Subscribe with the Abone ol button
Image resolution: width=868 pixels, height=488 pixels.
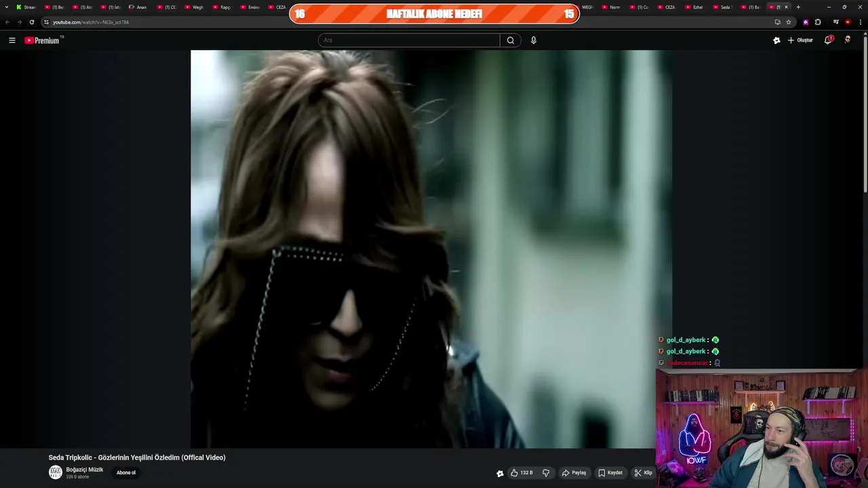(x=126, y=472)
